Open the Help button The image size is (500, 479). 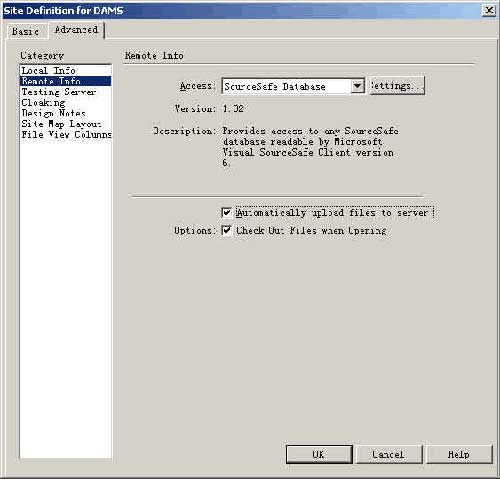[459, 454]
